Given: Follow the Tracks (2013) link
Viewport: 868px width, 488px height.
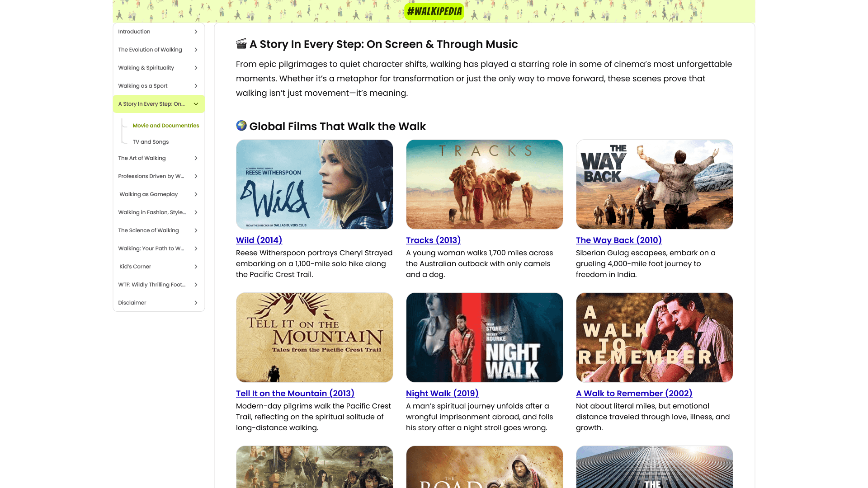Looking at the screenshot, I should click(x=433, y=240).
